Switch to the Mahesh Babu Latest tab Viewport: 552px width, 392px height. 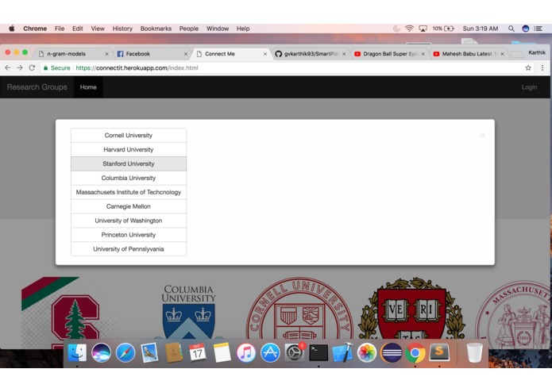click(469, 54)
